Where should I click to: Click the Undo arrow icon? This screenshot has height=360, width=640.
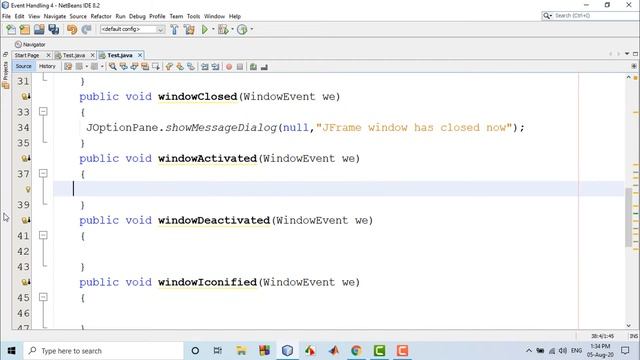(x=72, y=29)
